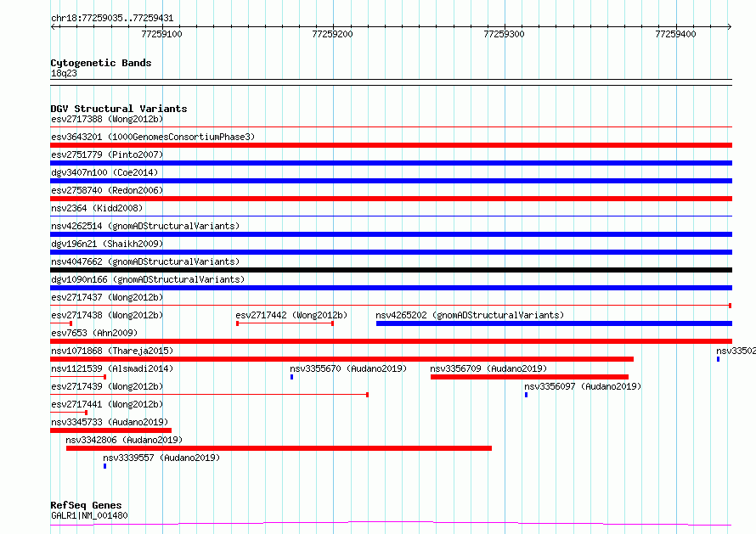Click the nsv3356709 (Audano2019) label

[489, 368]
